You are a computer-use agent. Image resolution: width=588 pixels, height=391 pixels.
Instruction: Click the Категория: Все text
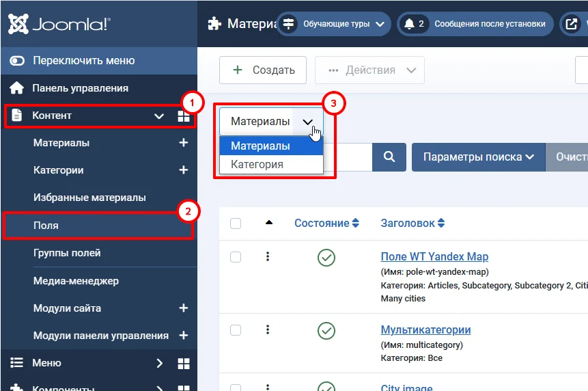412,358
